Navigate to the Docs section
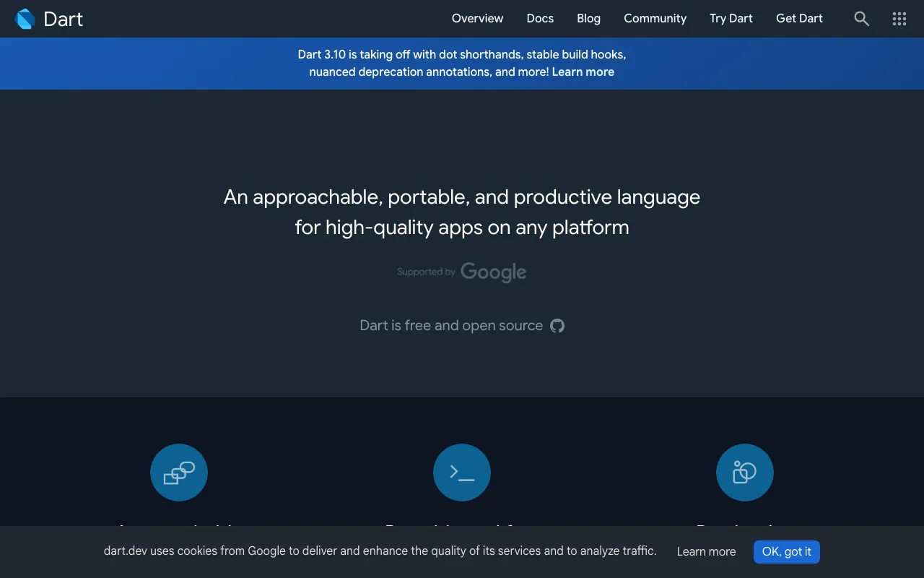The width and height of the screenshot is (924, 578). 540,19
